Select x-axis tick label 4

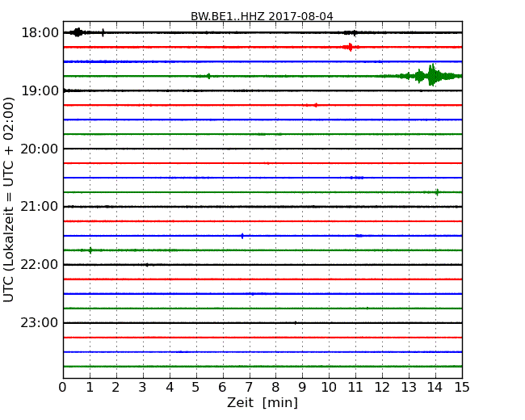170,388
